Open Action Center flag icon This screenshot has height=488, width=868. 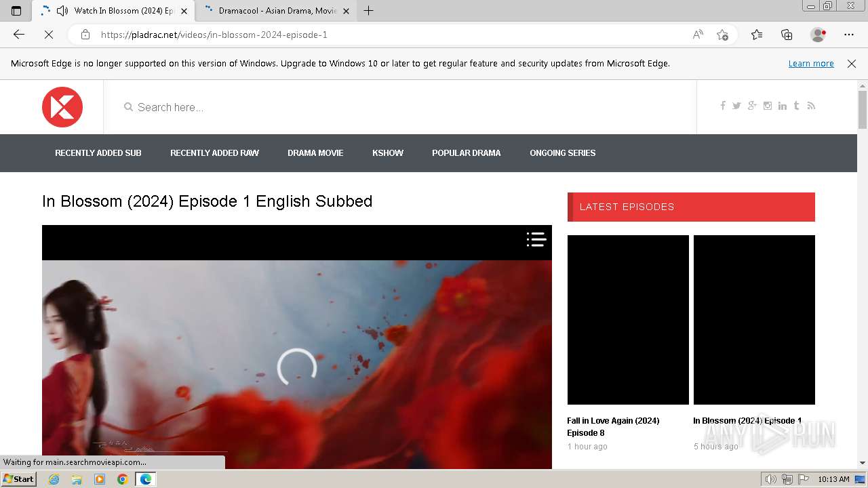(x=802, y=479)
